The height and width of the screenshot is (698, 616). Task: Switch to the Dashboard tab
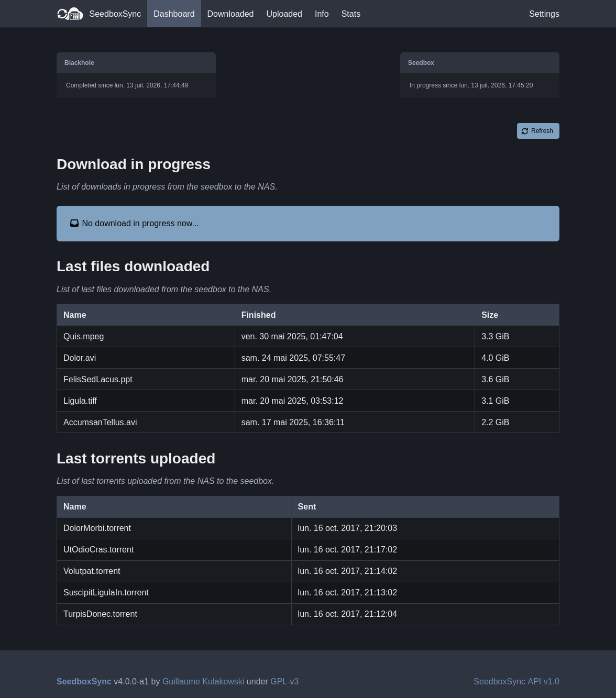(174, 14)
